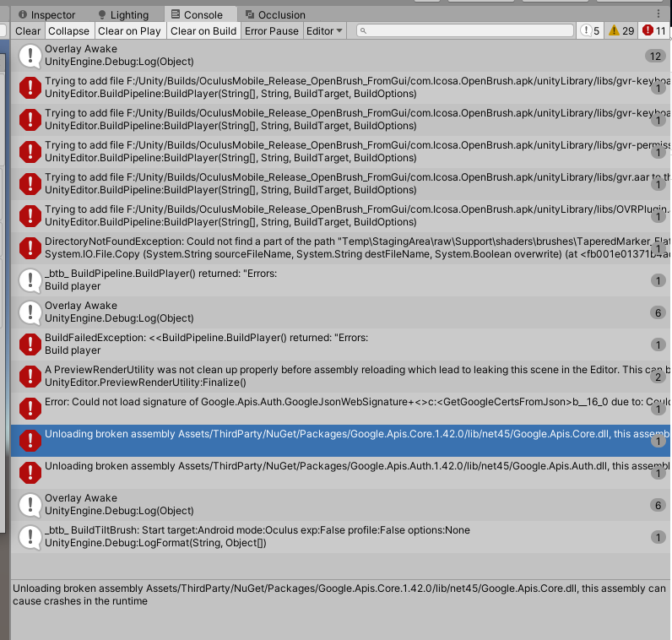This screenshot has width=672, height=640.
Task: Toggle warning messages filter showing 29
Action: [x=621, y=31]
